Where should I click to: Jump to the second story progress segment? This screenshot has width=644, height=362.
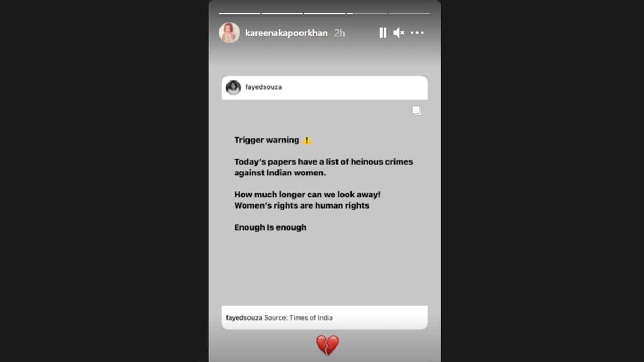[282, 13]
